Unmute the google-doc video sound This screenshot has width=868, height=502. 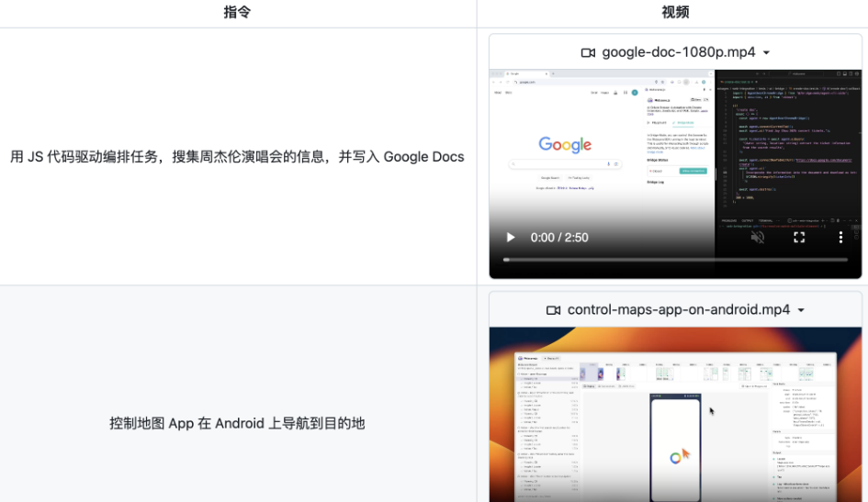coord(757,238)
